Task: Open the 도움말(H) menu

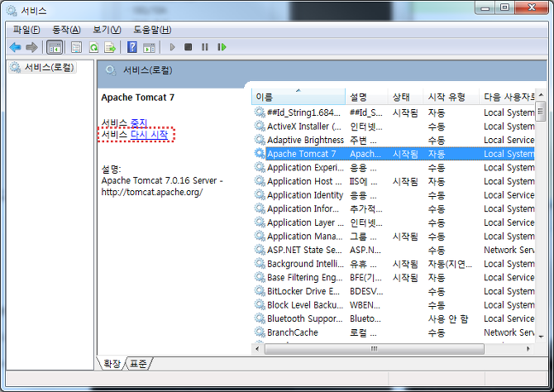Action: [152, 30]
